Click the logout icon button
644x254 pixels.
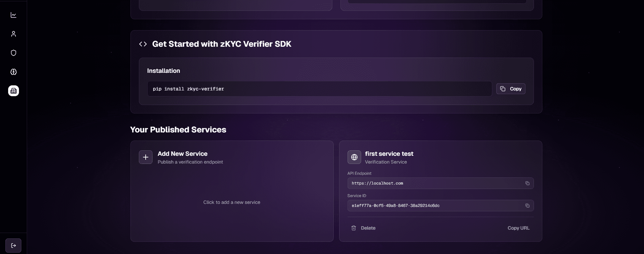point(14,246)
